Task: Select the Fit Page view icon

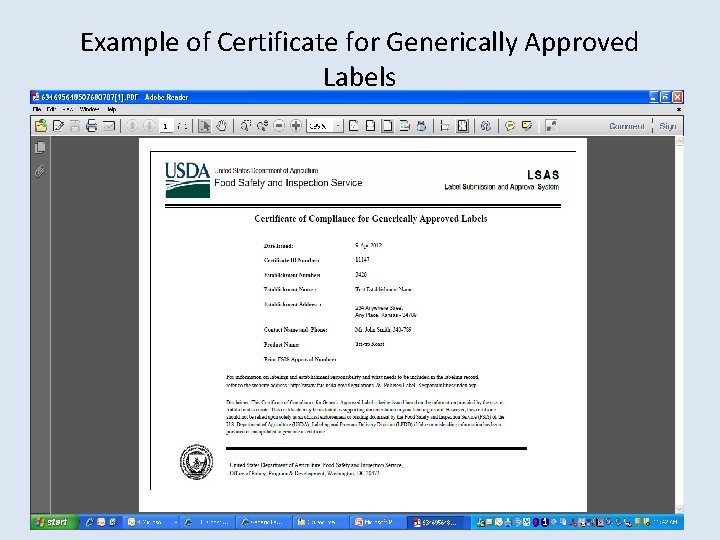Action: click(387, 125)
